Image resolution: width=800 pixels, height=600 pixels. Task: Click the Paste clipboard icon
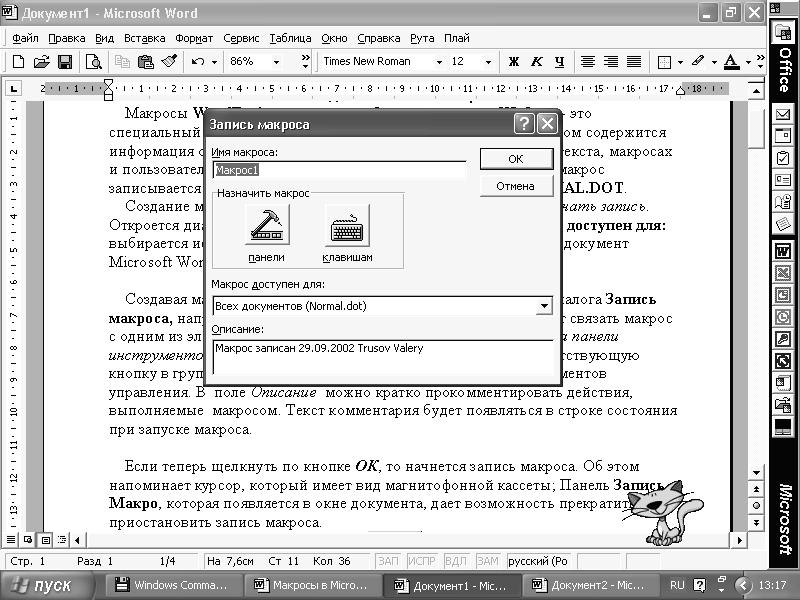[145, 62]
